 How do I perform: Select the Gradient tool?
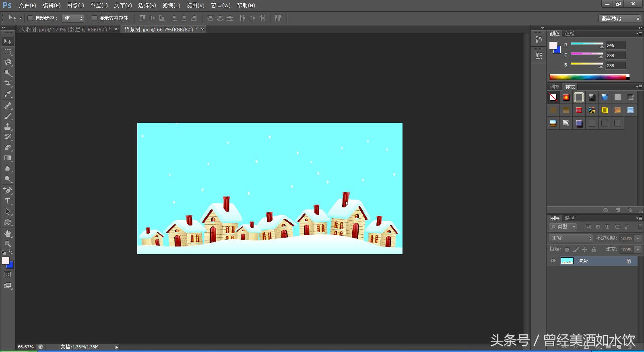[x=8, y=158]
